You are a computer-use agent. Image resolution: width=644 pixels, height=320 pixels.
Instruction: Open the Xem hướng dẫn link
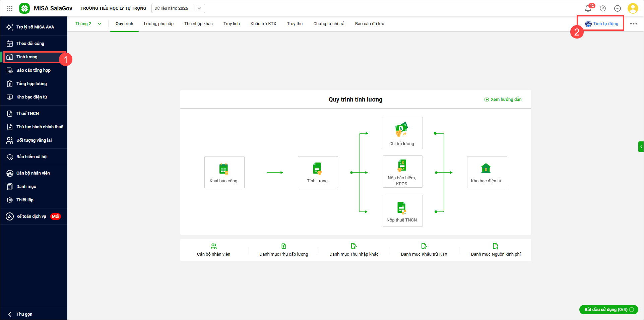coord(503,100)
